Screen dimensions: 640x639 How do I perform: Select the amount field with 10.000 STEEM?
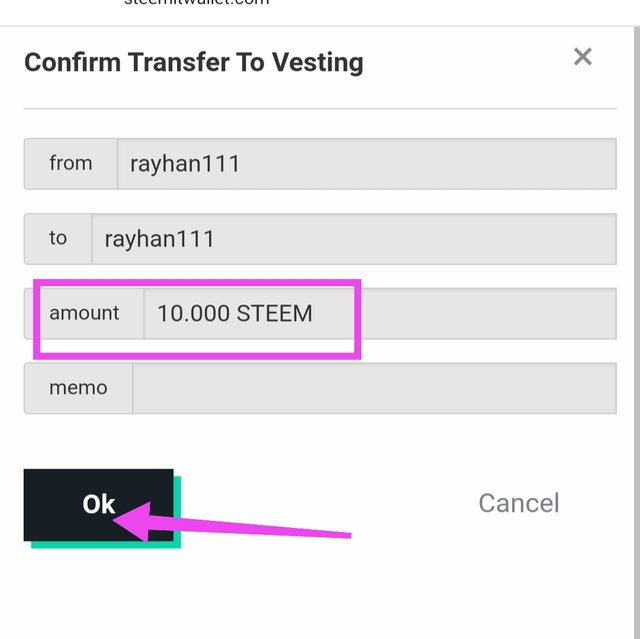click(380, 313)
